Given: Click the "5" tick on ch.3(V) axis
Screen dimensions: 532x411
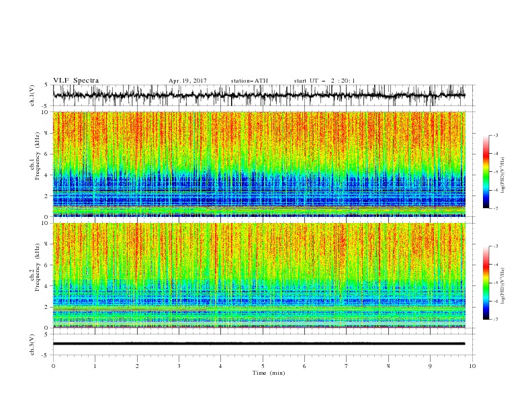Looking at the screenshot, I should click(46, 334).
